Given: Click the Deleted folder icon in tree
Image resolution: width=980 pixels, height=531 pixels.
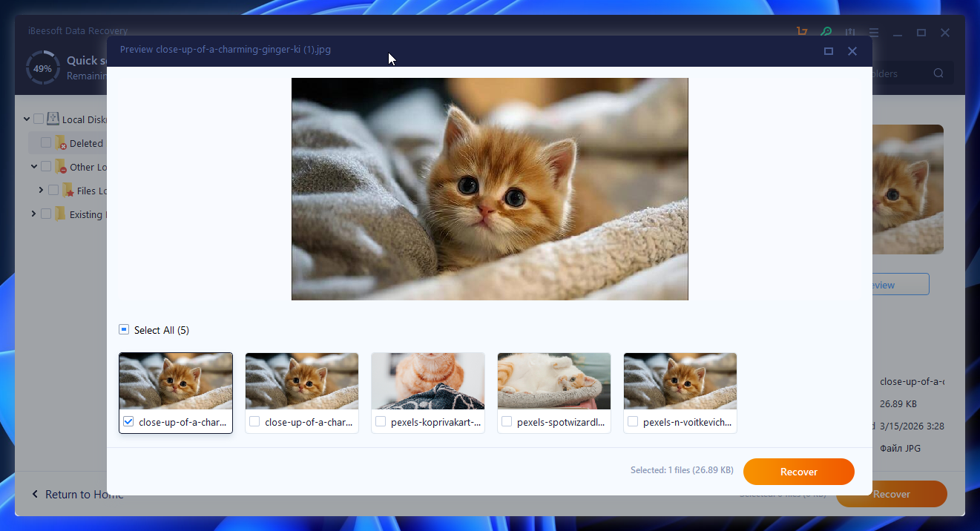Looking at the screenshot, I should (61, 143).
